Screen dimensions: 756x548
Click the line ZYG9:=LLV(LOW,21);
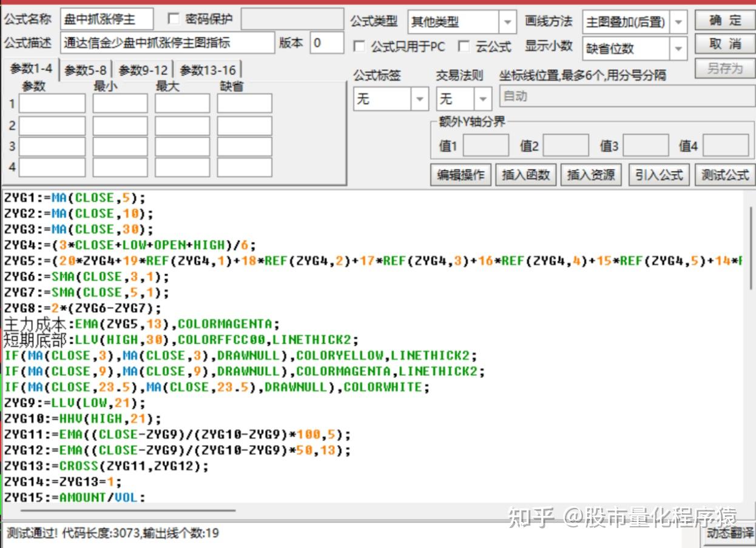click(75, 403)
